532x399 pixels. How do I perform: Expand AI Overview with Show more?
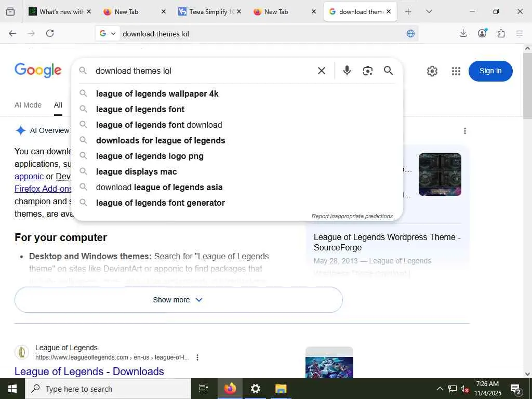click(x=179, y=300)
